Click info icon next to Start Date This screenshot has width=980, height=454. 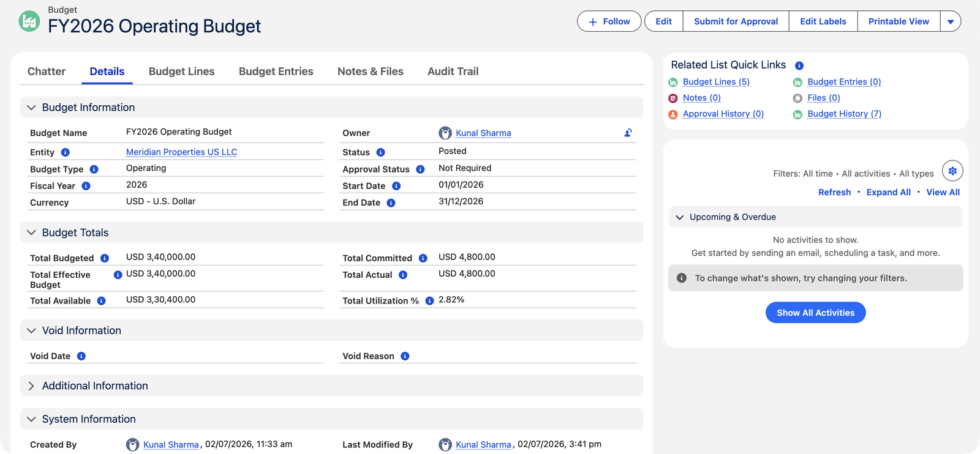pos(396,186)
